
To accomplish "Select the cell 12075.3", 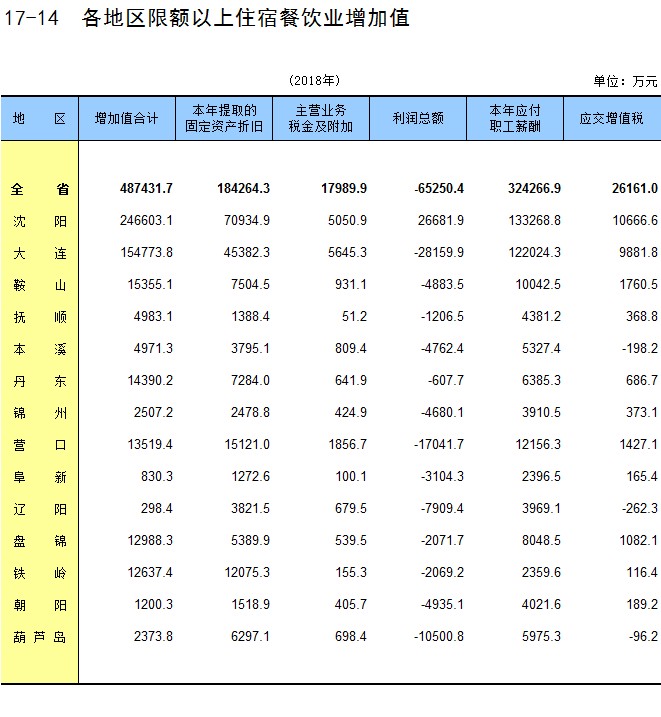I will point(247,573).
